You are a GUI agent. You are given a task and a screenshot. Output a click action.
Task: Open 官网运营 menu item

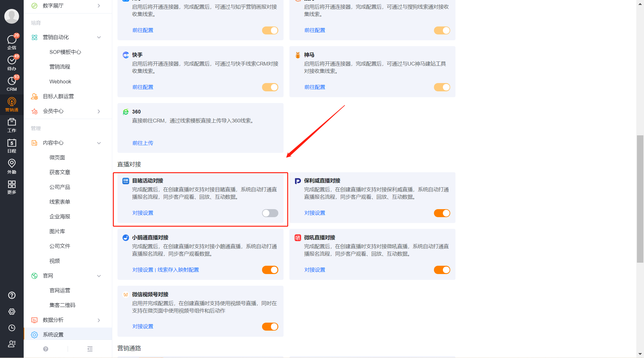60,290
